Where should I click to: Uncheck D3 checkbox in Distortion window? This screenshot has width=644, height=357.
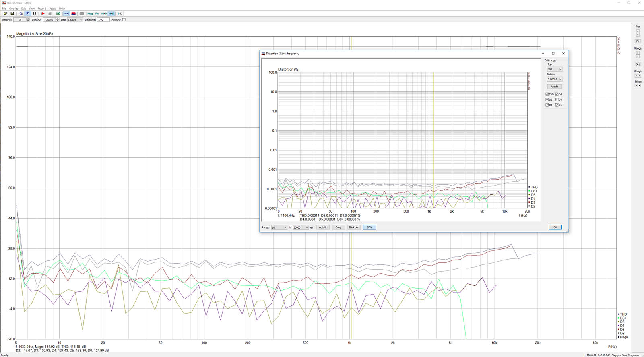547,105
